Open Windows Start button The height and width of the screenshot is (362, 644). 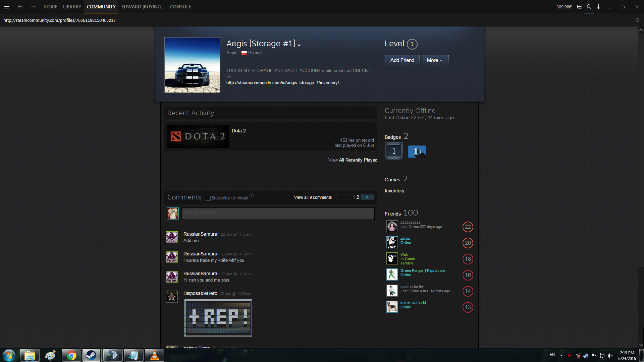click(x=9, y=355)
